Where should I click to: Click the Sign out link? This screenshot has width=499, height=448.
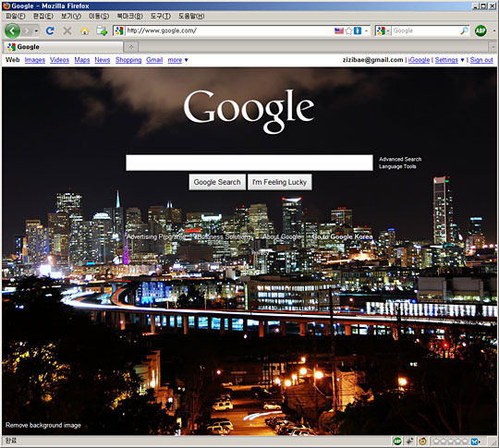[481, 60]
